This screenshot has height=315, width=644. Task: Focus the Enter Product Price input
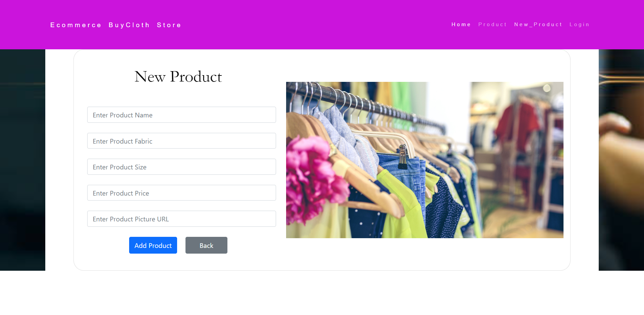181,193
